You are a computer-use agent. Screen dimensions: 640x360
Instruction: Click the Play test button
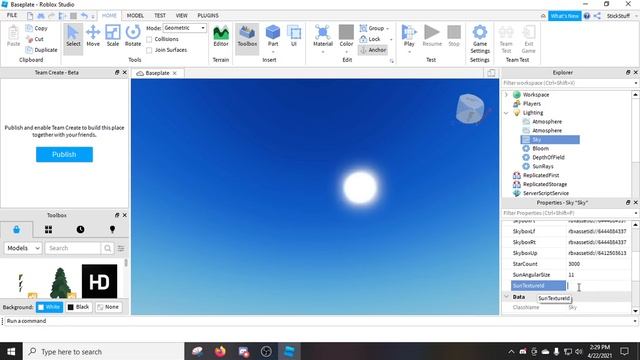[409, 36]
